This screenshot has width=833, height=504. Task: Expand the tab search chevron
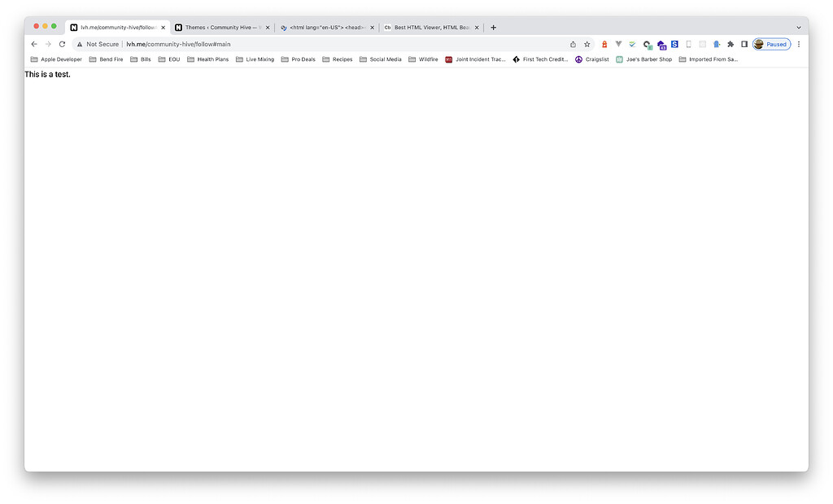click(798, 27)
